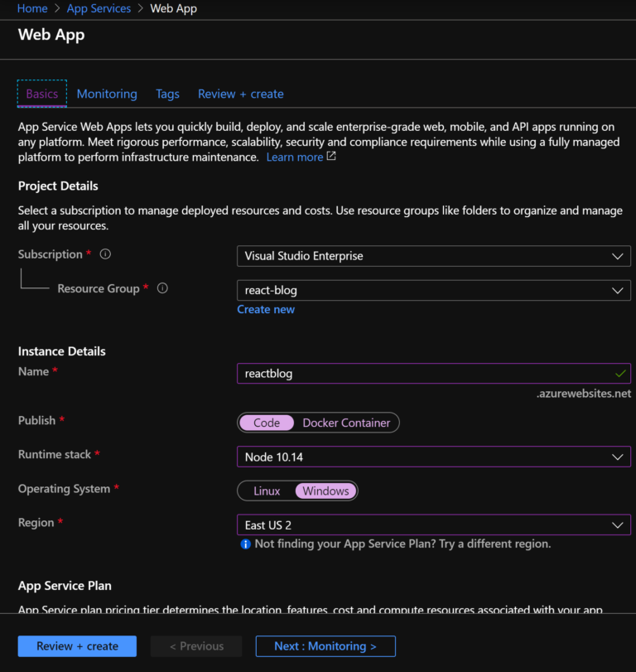The image size is (636, 672).
Task: Select Code as publish option
Action: click(x=267, y=423)
